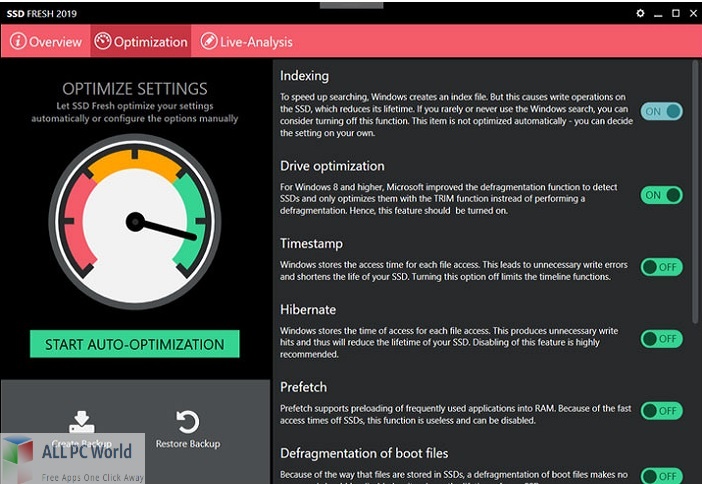Viewport: 702px width, 484px height.
Task: Maximize the SSD Fresh window
Action: pos(676,13)
